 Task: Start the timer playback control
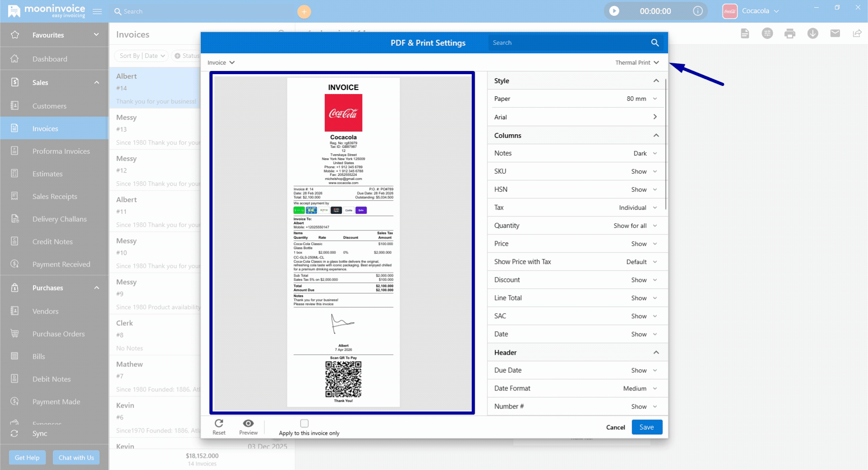(x=613, y=11)
